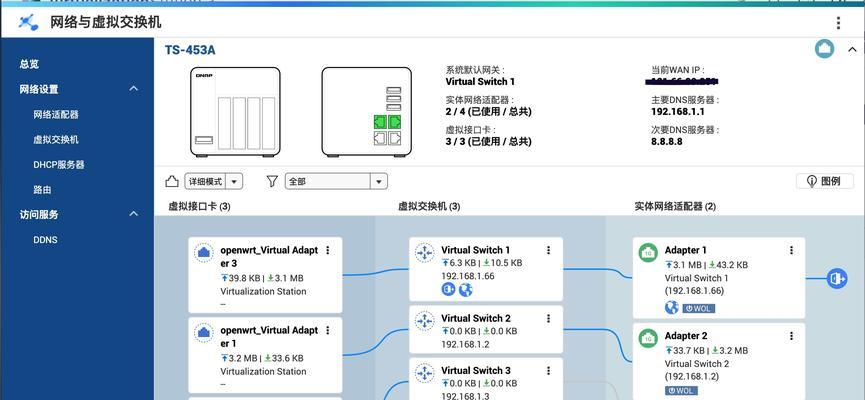Collapse the 访问服务 sidebar section
The image size is (865, 400).
click(x=134, y=214)
